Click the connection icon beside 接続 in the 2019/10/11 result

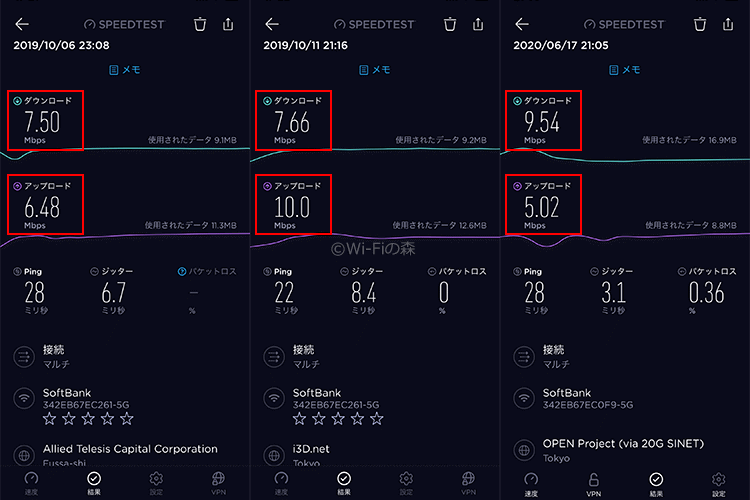(x=274, y=356)
